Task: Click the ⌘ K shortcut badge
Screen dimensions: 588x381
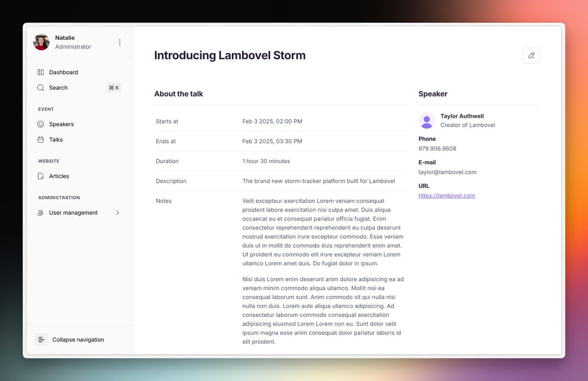Action: pyautogui.click(x=114, y=88)
